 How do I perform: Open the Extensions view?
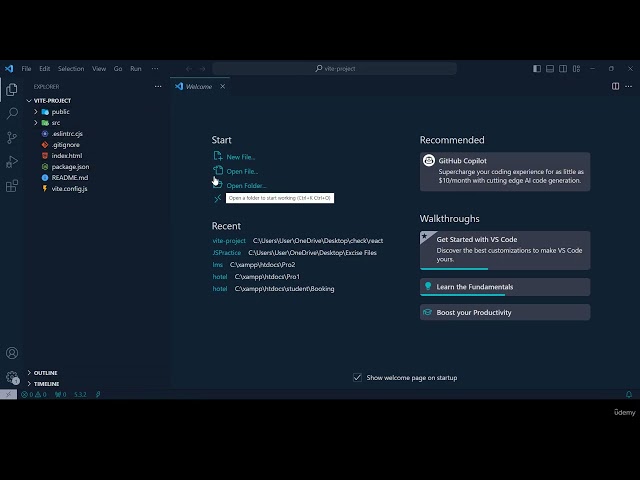point(12,186)
